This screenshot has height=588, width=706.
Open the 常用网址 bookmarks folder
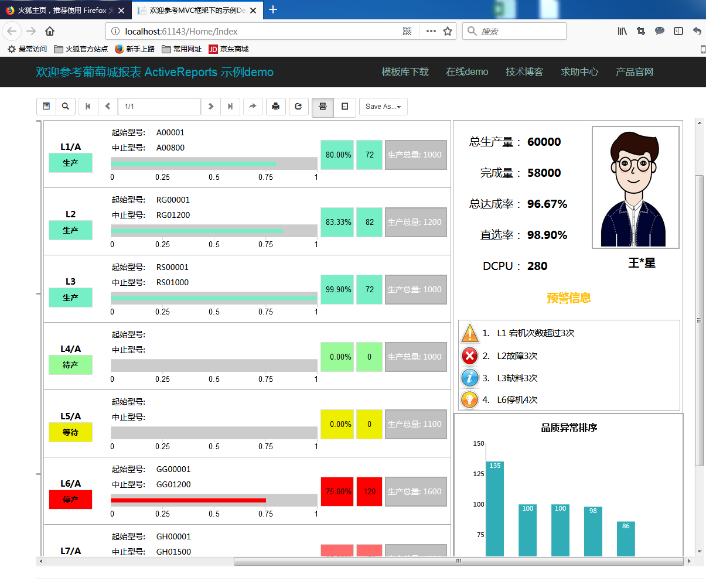point(182,49)
